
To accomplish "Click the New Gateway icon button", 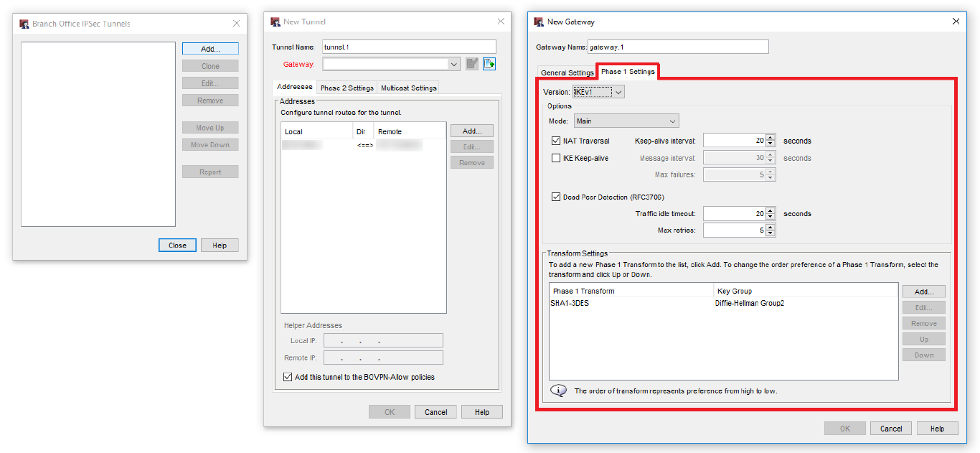I will pyautogui.click(x=489, y=64).
